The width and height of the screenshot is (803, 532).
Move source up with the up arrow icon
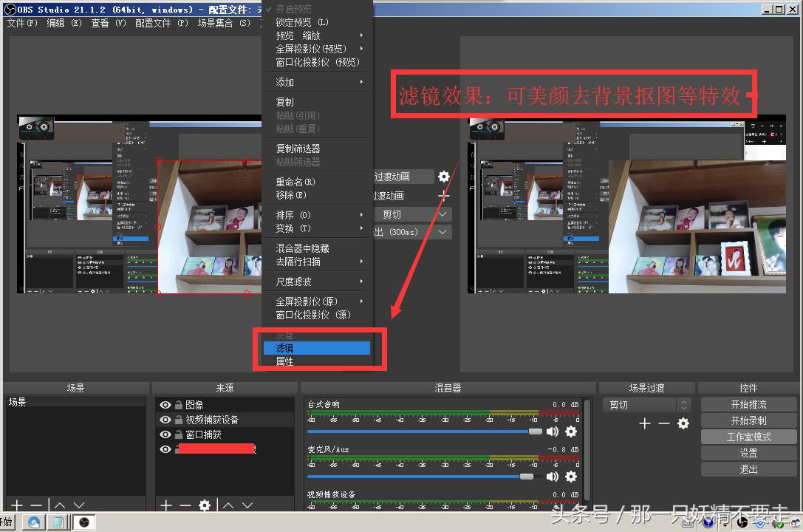tap(229, 506)
